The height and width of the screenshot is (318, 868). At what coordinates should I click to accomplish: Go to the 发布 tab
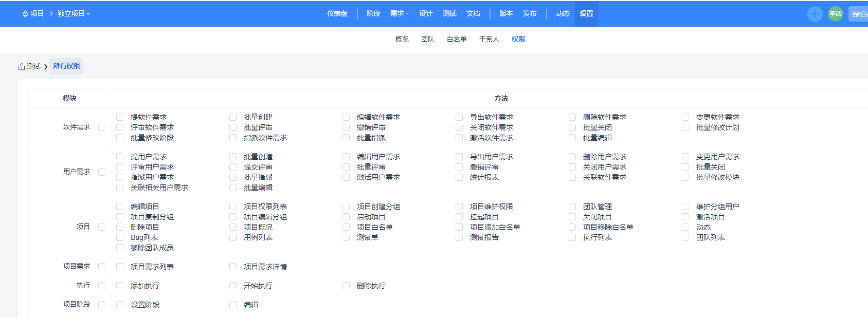pos(530,14)
